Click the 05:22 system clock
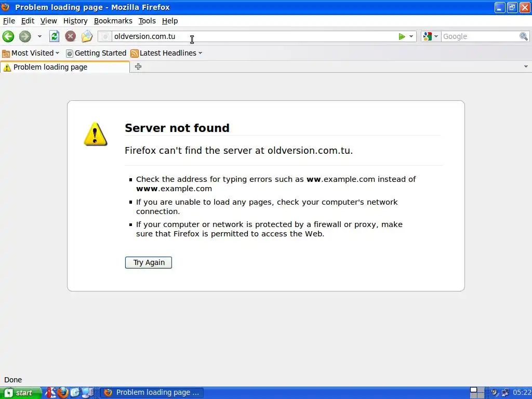The width and height of the screenshot is (532, 399). click(522, 393)
